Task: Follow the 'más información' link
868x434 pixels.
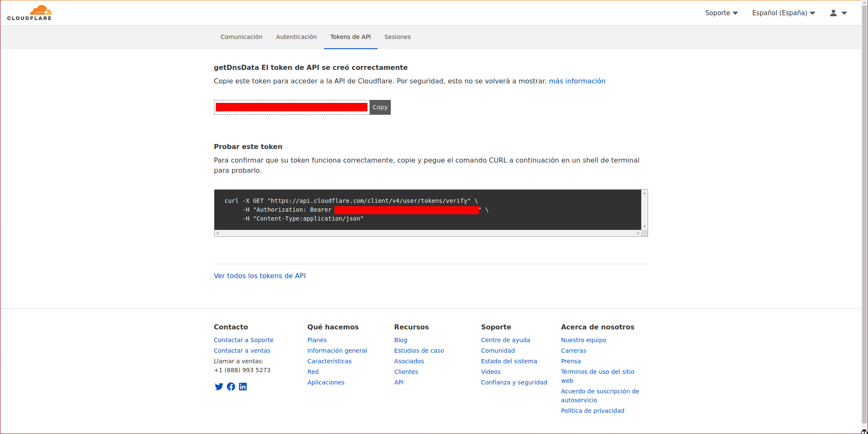Action: 577,81
